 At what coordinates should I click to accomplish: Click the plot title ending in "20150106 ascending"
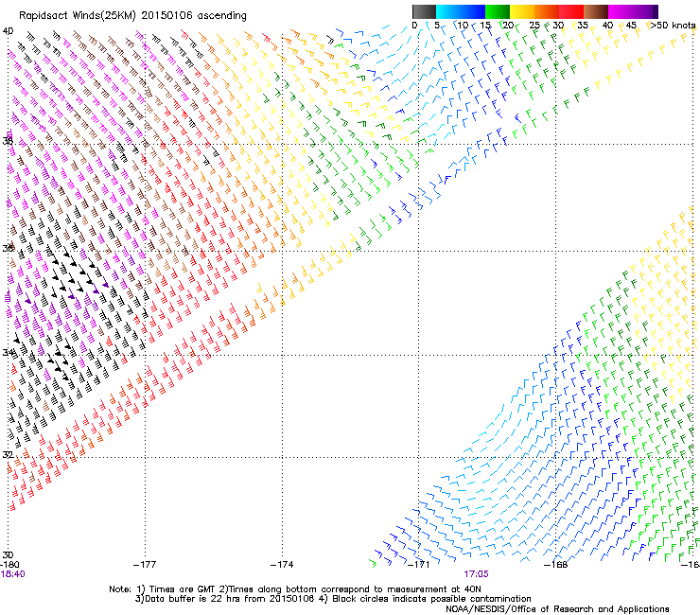[132, 16]
